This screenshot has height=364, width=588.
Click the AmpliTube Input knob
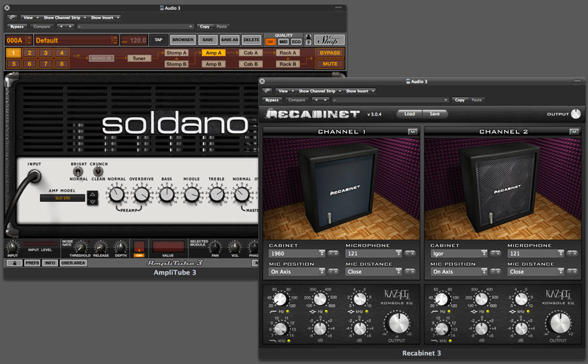point(12,247)
